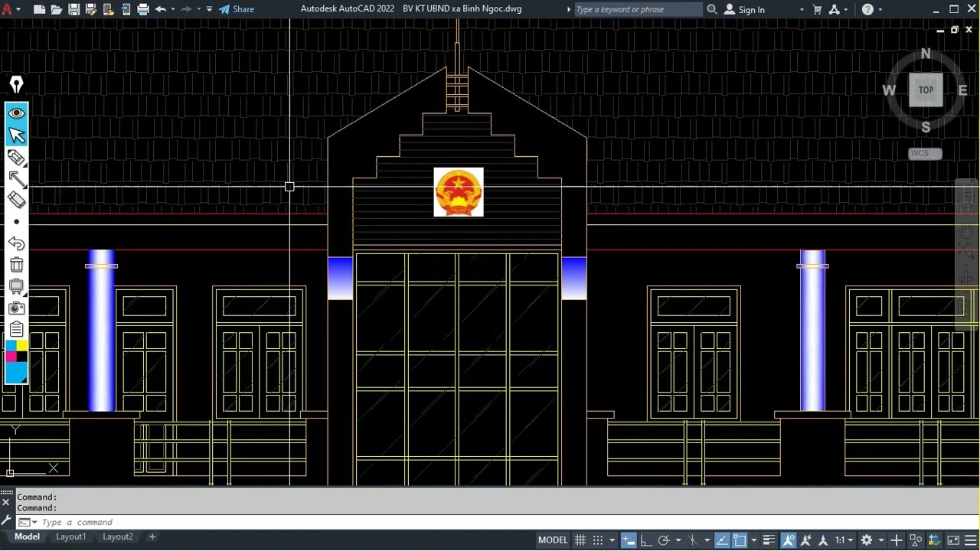
Task: Open the Autodesk account triangle icon
Action: pos(835,9)
